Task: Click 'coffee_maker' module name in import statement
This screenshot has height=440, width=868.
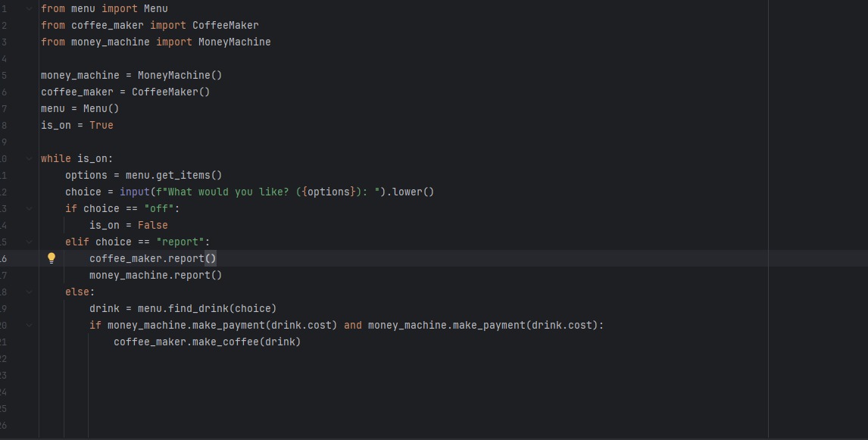Action: pos(108,26)
